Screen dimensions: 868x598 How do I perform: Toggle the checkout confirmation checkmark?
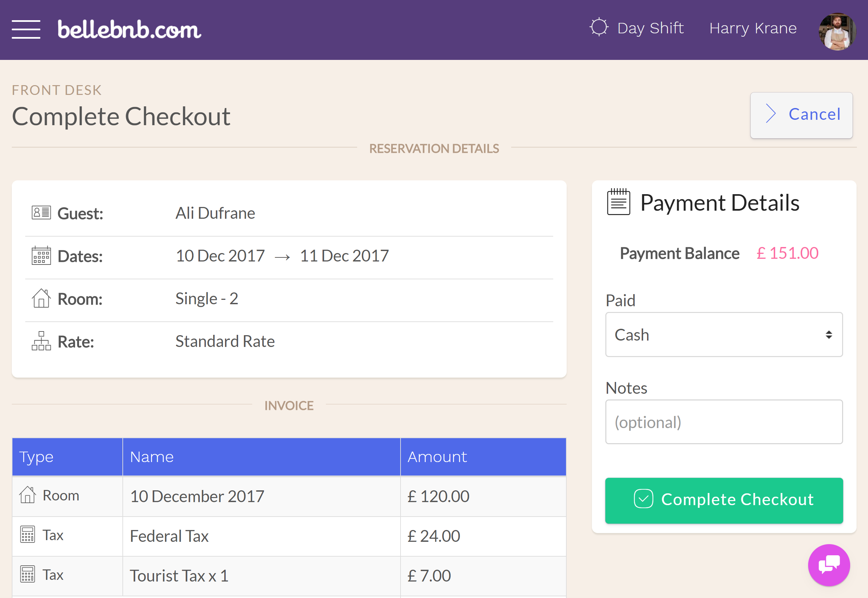click(643, 499)
